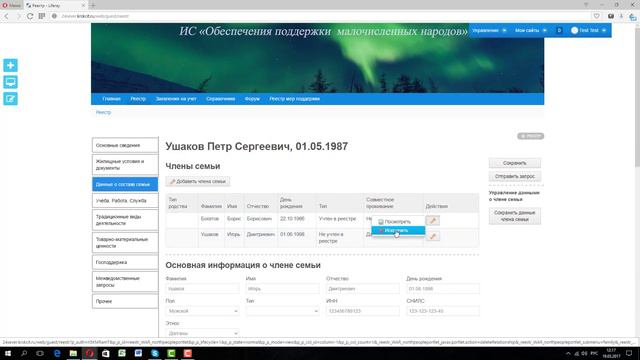Open the browser speed dial grid icon
The height and width of the screenshot is (360, 640).
(42, 16)
